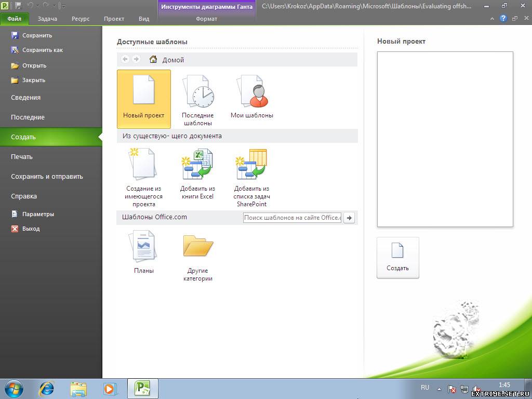This screenshot has height=399, width=532.
Task: Click the Домой home navigation icon
Action: click(x=153, y=60)
